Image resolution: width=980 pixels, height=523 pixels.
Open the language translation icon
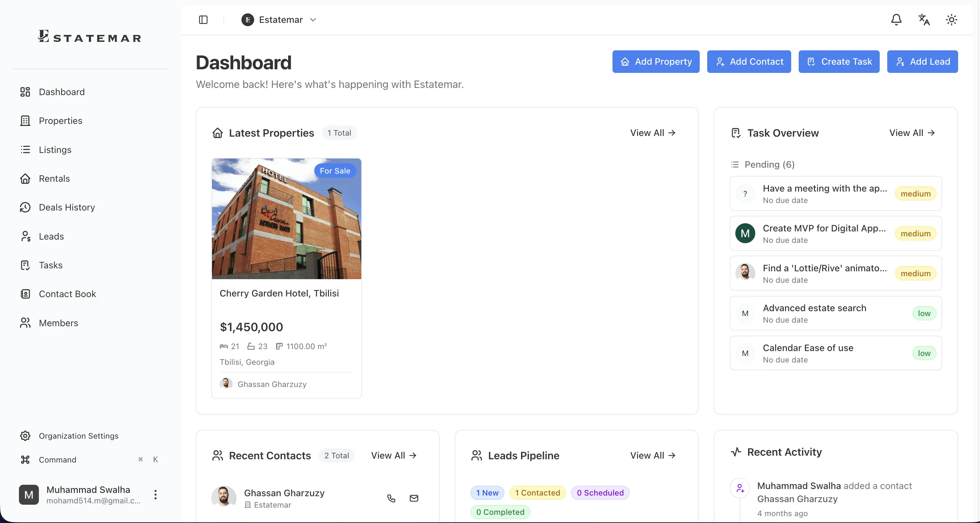(x=924, y=20)
